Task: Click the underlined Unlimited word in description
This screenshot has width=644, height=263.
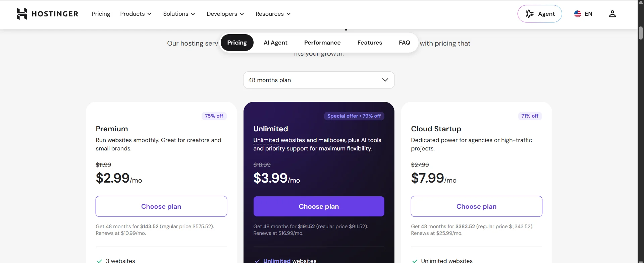Action: (x=266, y=140)
